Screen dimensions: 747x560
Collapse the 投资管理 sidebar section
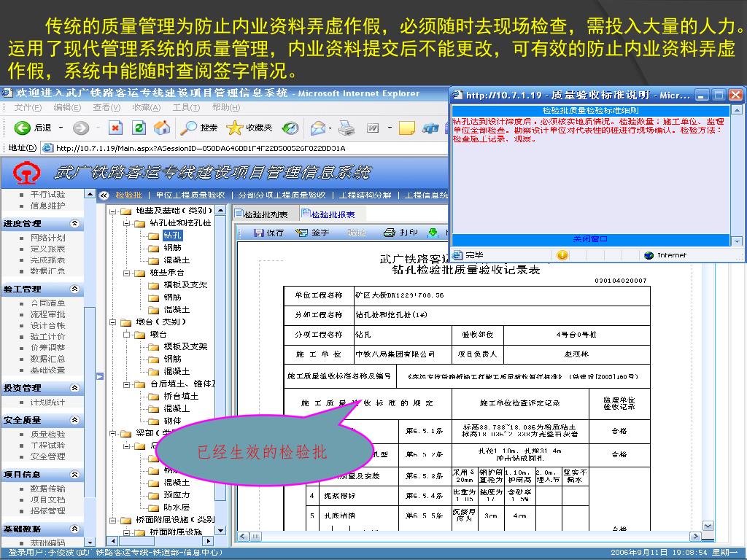point(75,388)
